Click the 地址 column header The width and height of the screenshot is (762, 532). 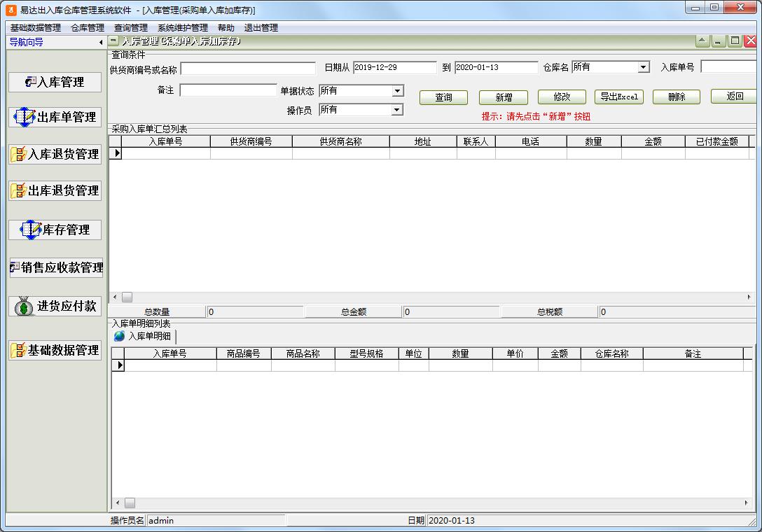point(423,141)
